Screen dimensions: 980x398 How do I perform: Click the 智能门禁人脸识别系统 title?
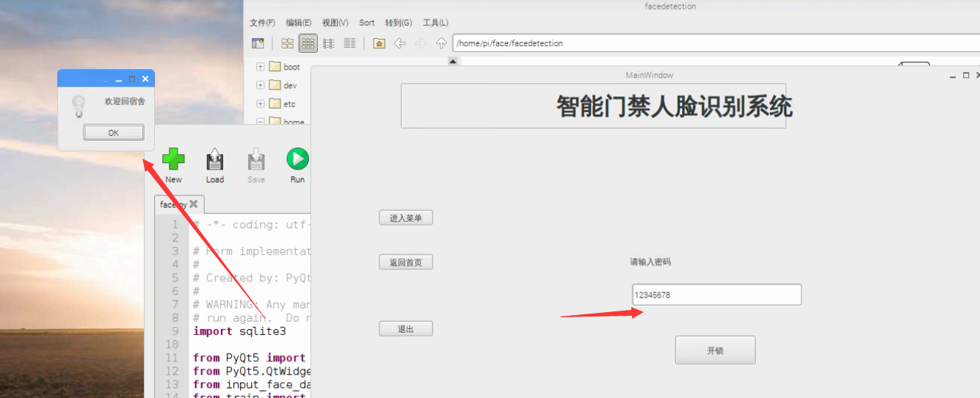[675, 106]
